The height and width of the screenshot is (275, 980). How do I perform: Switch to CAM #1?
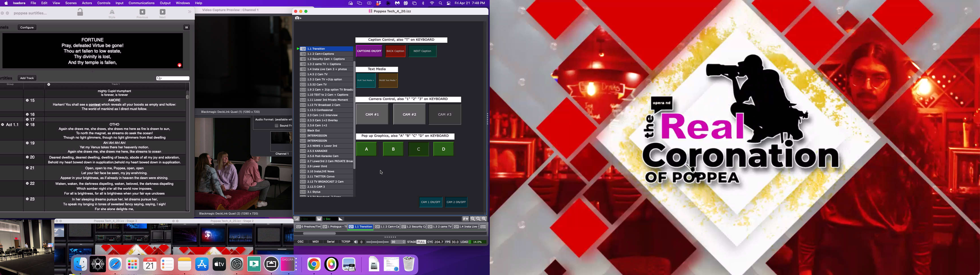point(372,115)
